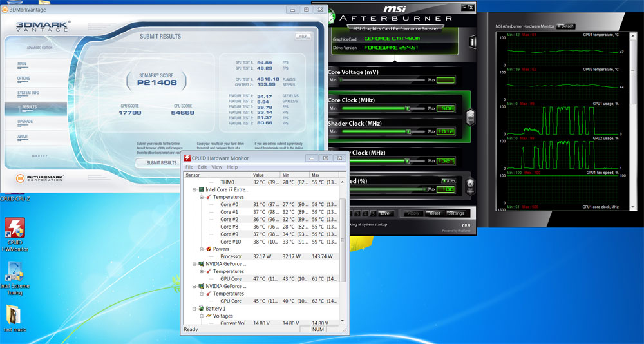
Task: Click CPUID Hardware Monitor title bar icon
Action: (x=187, y=158)
